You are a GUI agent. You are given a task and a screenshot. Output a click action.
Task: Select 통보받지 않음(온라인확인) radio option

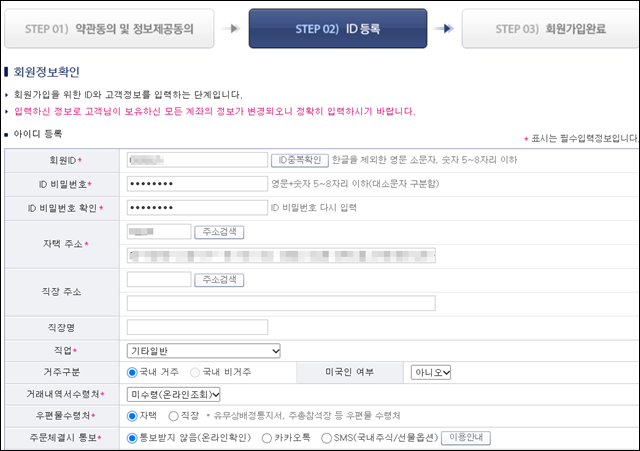132,438
